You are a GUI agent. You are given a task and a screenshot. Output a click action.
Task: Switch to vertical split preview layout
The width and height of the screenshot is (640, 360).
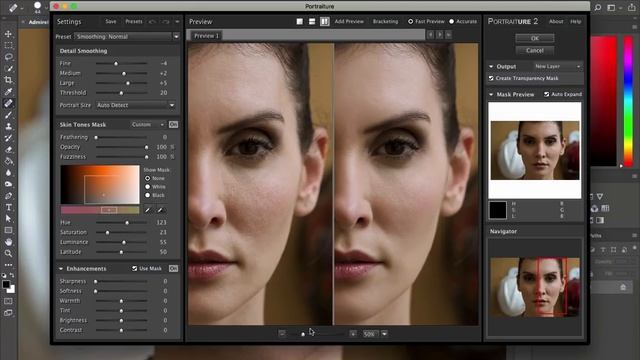click(x=324, y=21)
